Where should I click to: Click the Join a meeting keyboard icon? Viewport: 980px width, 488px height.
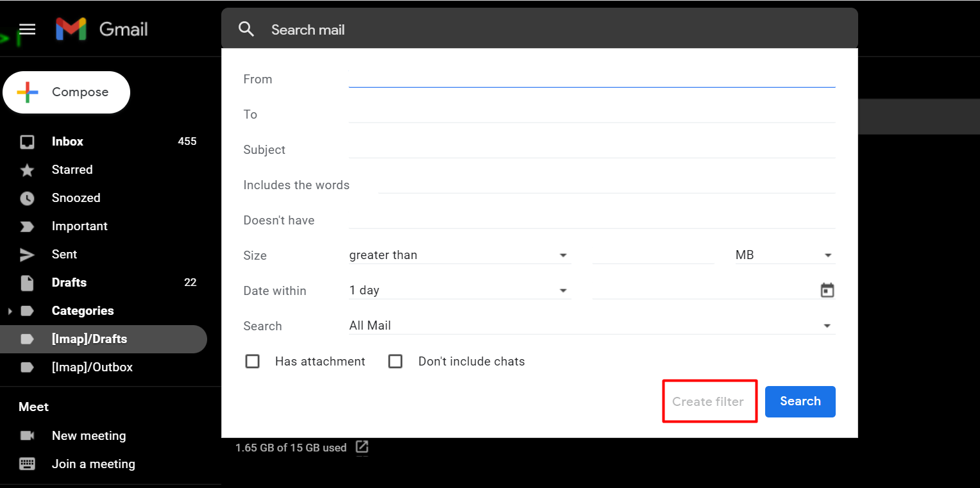pyautogui.click(x=27, y=464)
